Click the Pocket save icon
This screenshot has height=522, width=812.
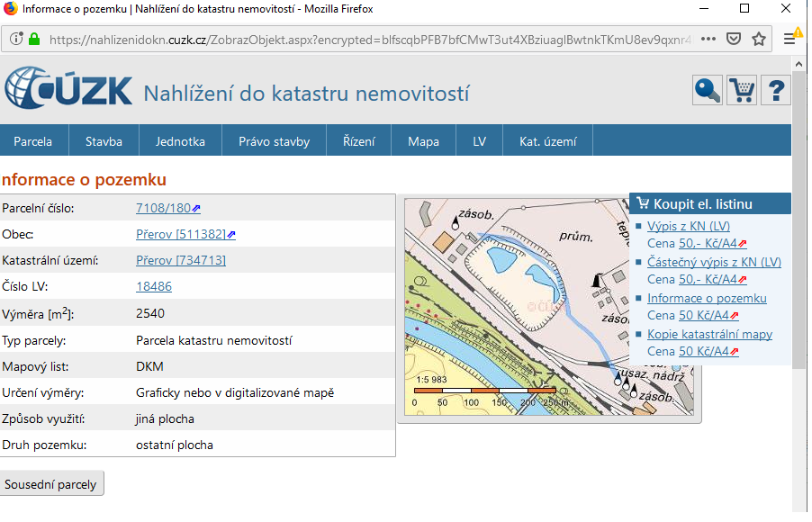pyautogui.click(x=734, y=40)
